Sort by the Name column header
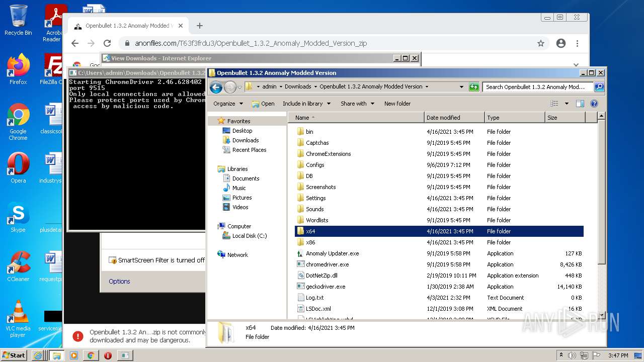The height and width of the screenshot is (362, 644). tap(356, 118)
